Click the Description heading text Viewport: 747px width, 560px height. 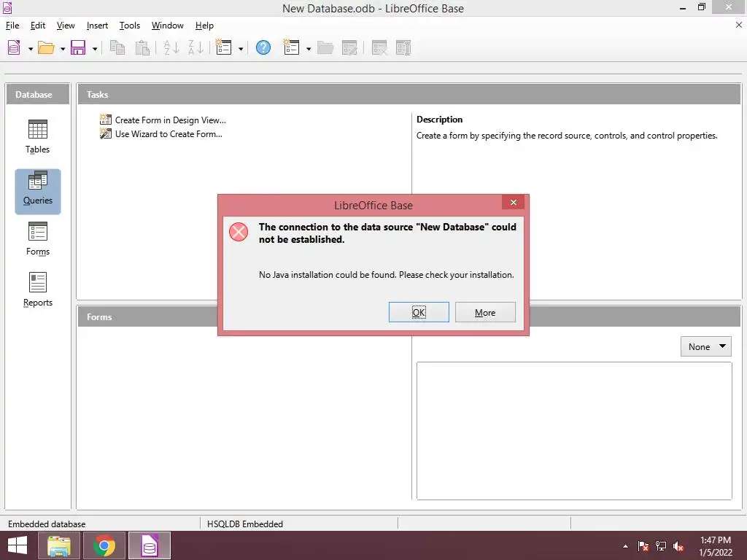[x=439, y=120]
